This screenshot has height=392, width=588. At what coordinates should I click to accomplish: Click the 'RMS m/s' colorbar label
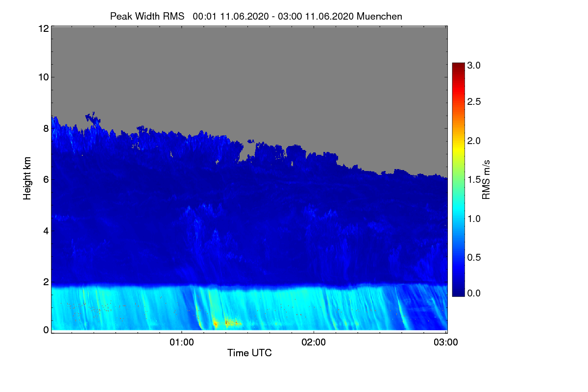coord(486,179)
